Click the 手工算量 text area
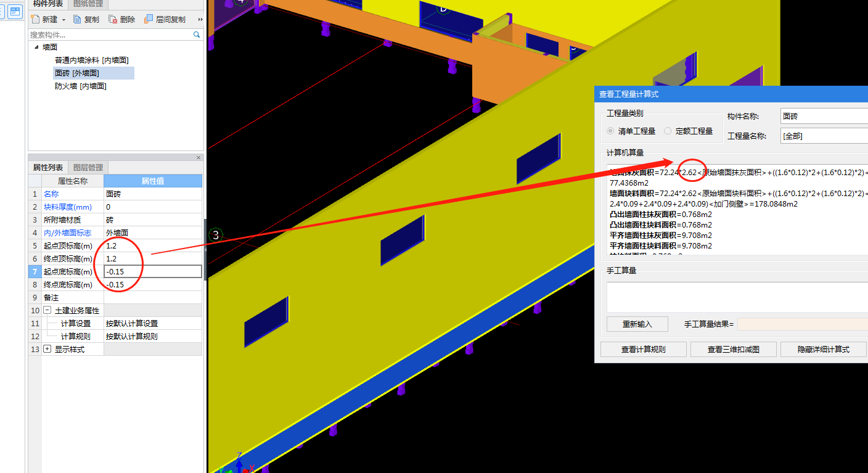The width and height of the screenshot is (868, 473). pyautogui.click(x=737, y=297)
